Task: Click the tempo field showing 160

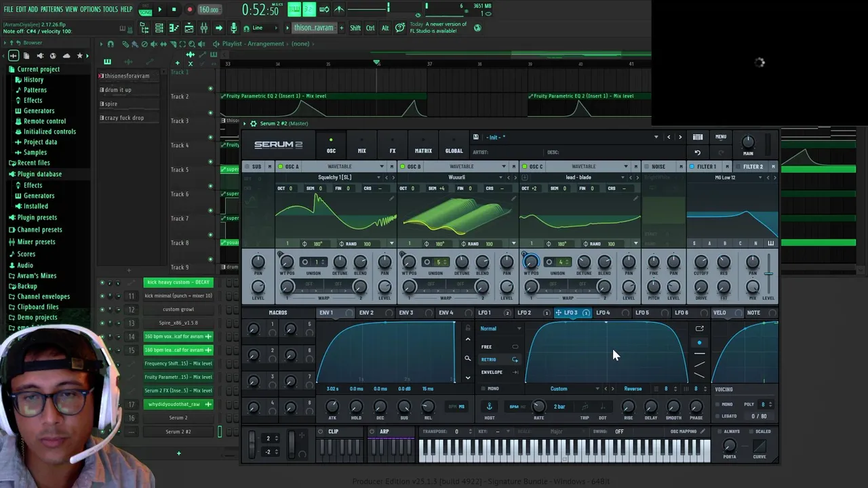Action: 209,9
